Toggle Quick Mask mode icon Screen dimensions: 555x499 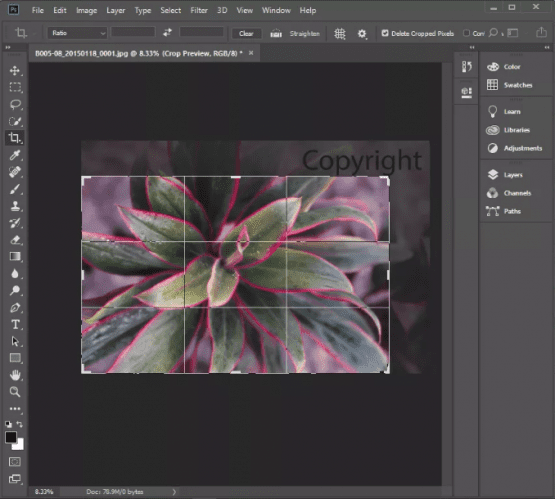(15, 461)
